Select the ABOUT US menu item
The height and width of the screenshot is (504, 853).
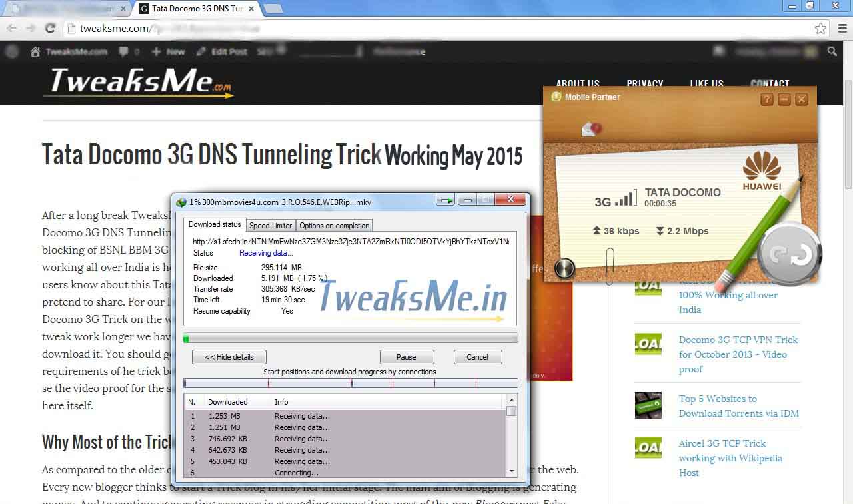578,83
